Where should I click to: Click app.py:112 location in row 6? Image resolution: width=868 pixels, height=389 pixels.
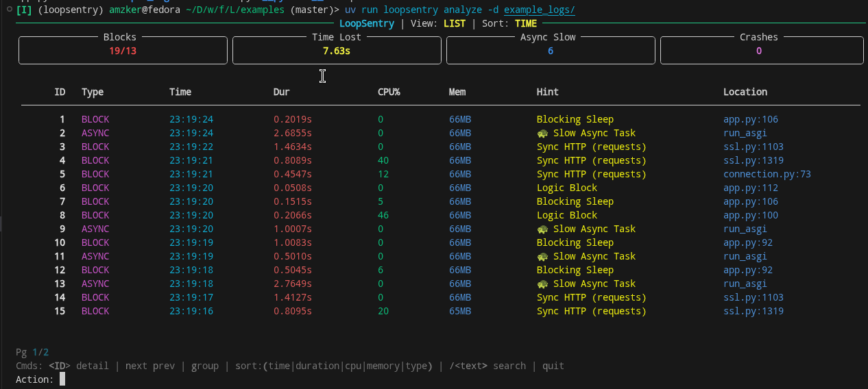751,188
